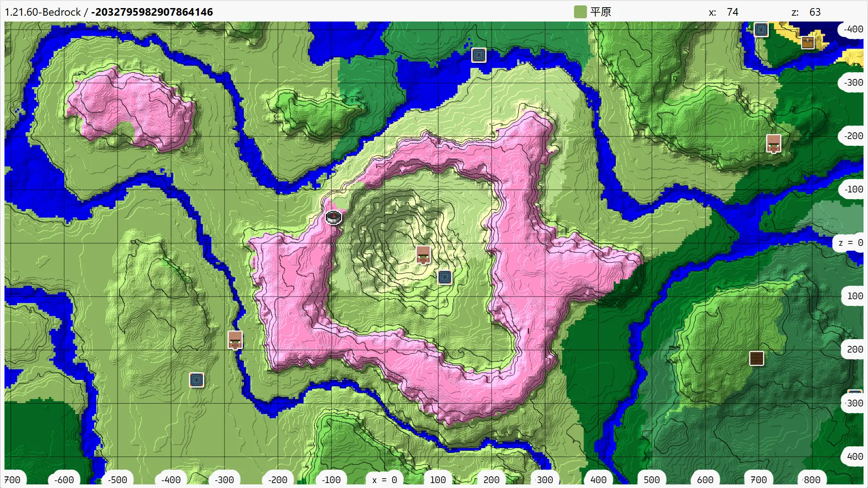Click the -400 label on the bottom axis
The width and height of the screenshot is (868, 488).
[171, 479]
